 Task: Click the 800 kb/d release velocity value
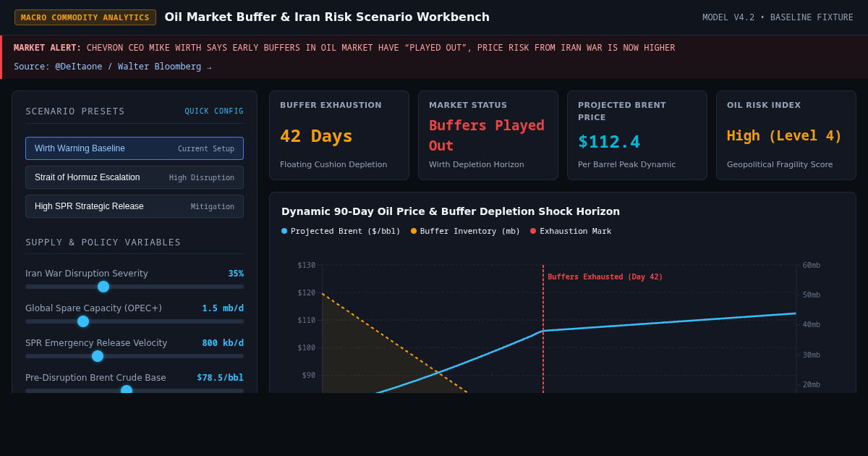click(223, 343)
